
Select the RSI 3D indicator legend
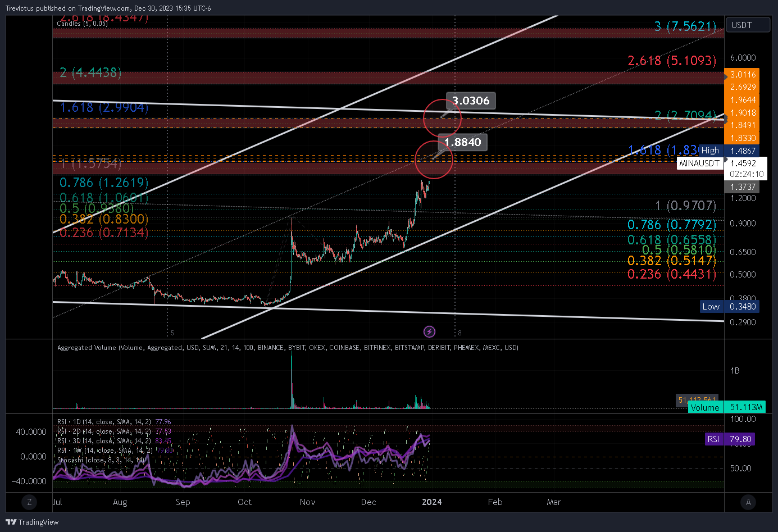[x=114, y=441]
